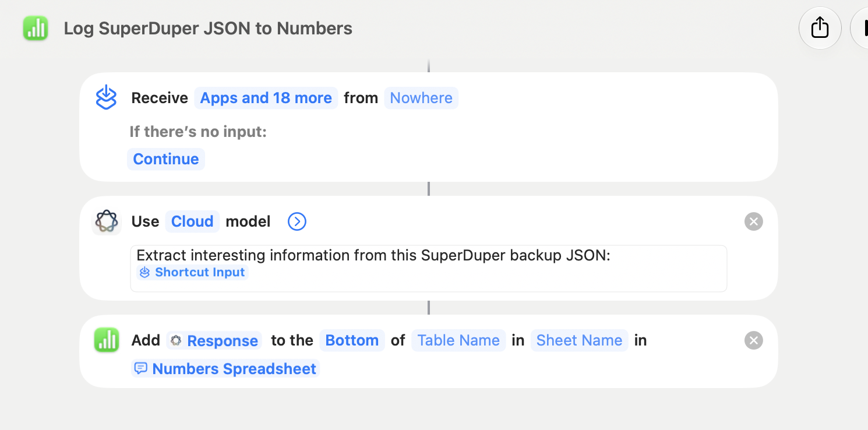This screenshot has width=868, height=430.
Task: Click the Shortcut Input variable token
Action: (193, 272)
